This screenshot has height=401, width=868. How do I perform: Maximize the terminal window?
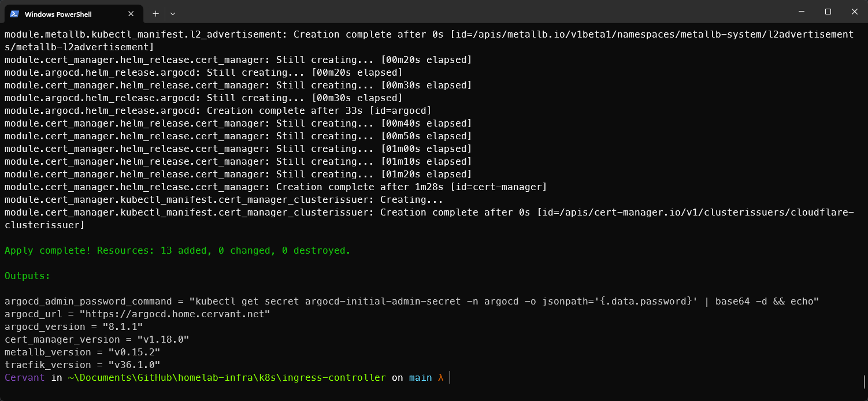pos(828,12)
